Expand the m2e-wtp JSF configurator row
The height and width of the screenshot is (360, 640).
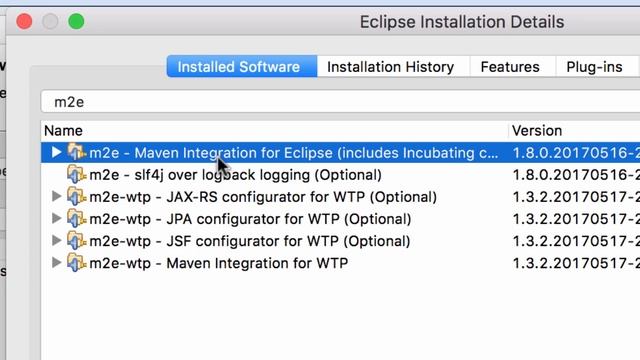coord(56,240)
